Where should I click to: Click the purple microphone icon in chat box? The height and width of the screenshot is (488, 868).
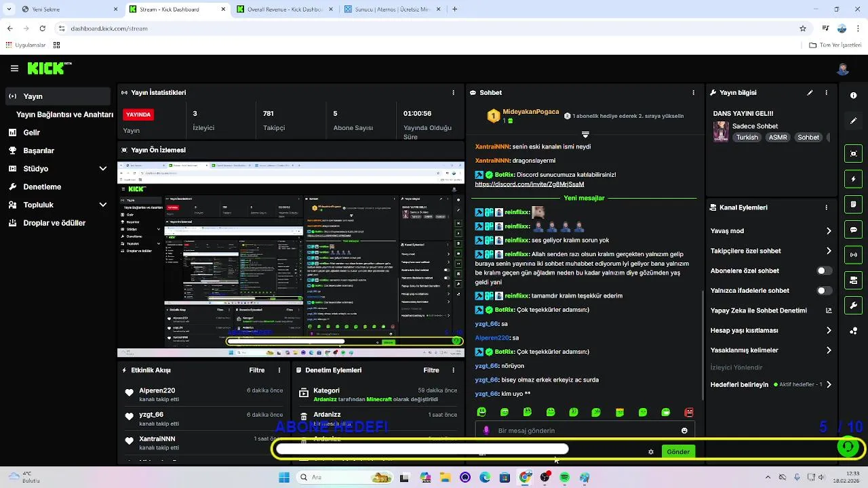coord(486,430)
